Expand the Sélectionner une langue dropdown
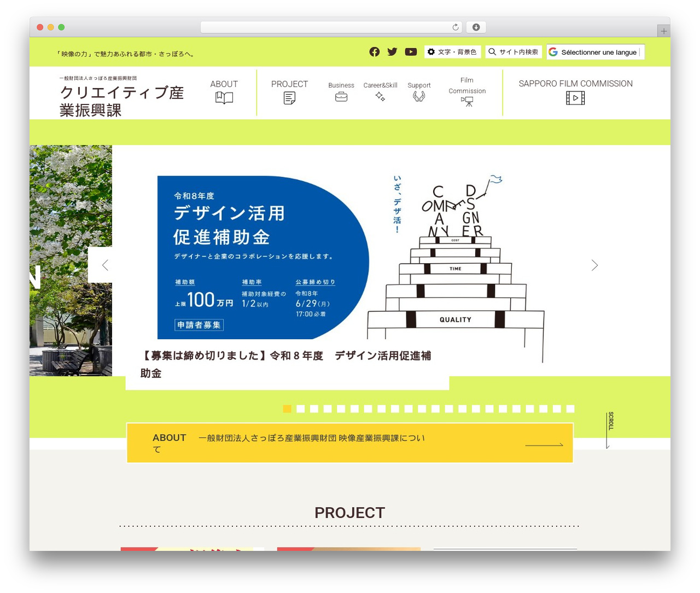The image size is (700, 593). 595,52
